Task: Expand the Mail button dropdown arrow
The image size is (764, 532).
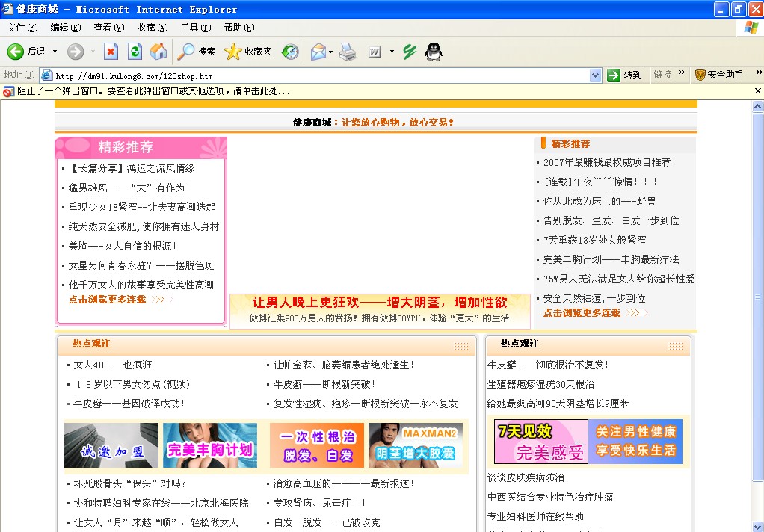Action: pyautogui.click(x=331, y=51)
